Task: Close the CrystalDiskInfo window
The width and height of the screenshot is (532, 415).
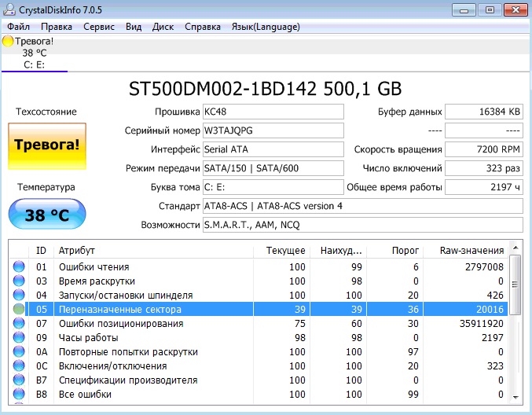Action: point(515,10)
